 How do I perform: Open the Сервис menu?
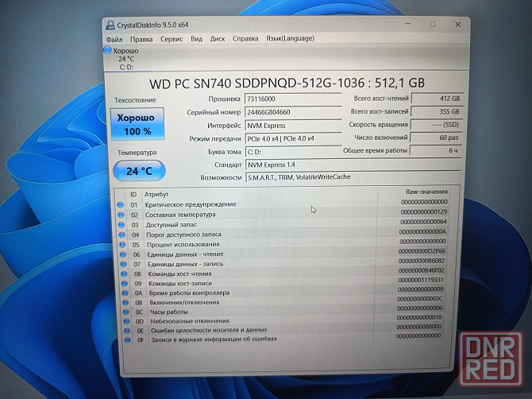point(171,37)
